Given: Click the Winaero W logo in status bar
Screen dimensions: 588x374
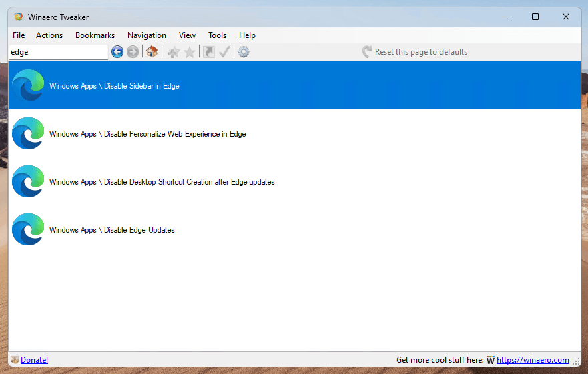Looking at the screenshot, I should click(491, 360).
